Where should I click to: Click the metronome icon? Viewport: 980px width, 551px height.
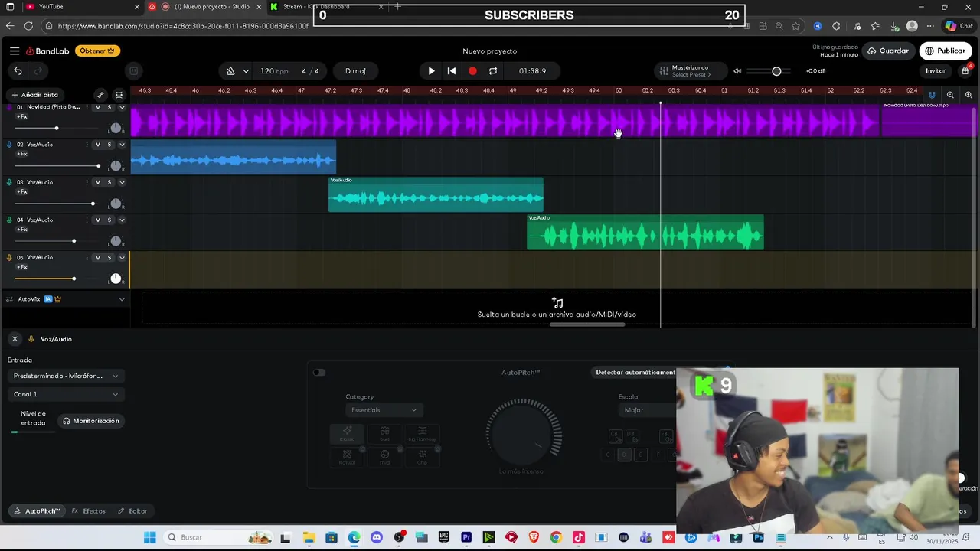[x=230, y=71]
